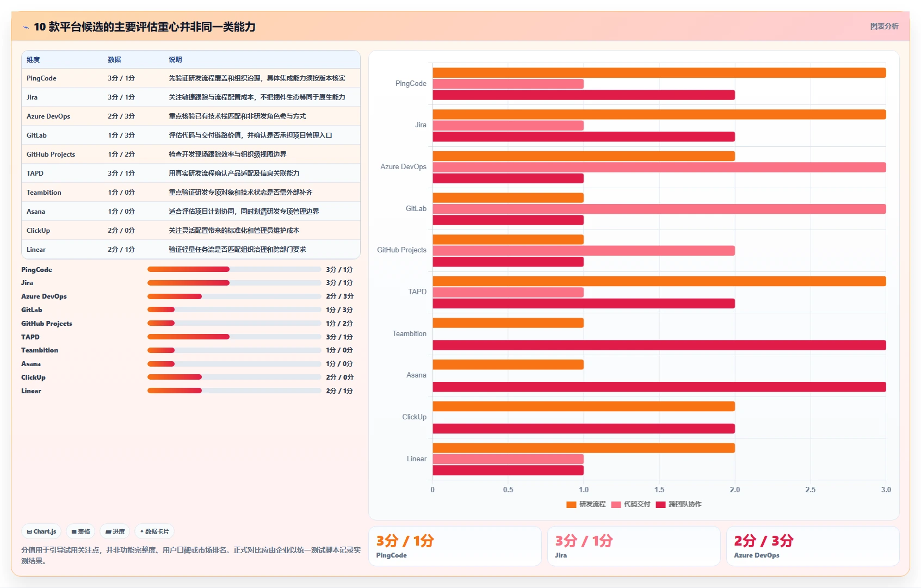The height and width of the screenshot is (588, 921).
Task: Select the 数据卡片 chip
Action: point(154,531)
